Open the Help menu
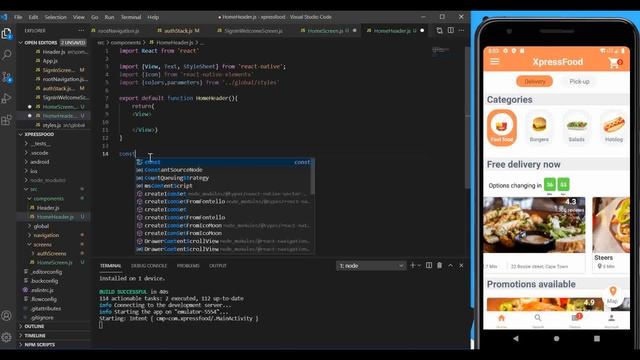This screenshot has height=360, width=640. [x=153, y=17]
